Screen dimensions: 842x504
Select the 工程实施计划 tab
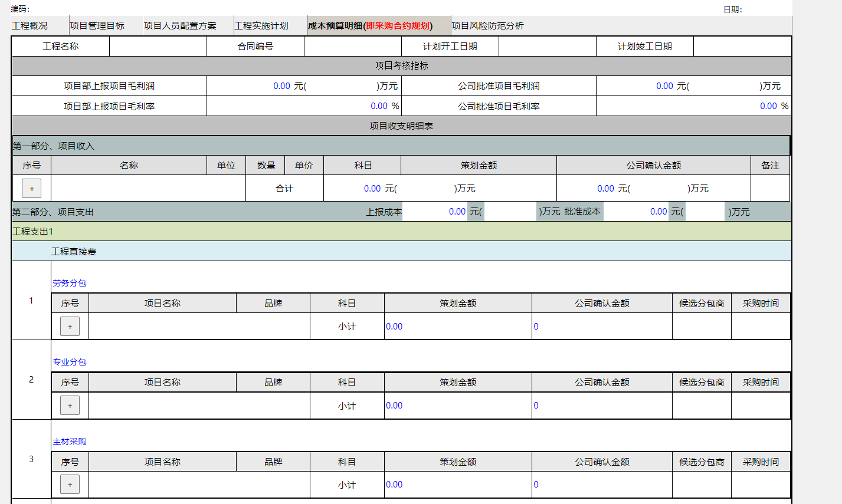[x=261, y=26]
